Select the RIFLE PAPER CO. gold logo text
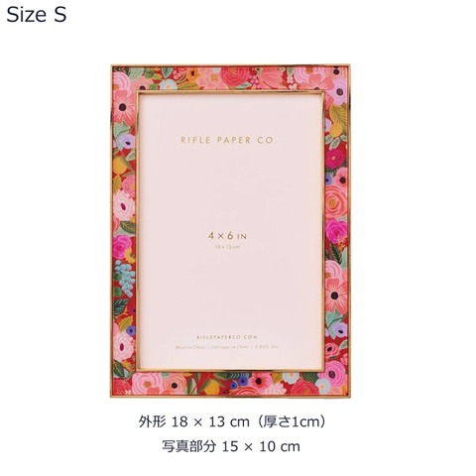Viewport: 476px width, 476px height. pyautogui.click(x=228, y=140)
